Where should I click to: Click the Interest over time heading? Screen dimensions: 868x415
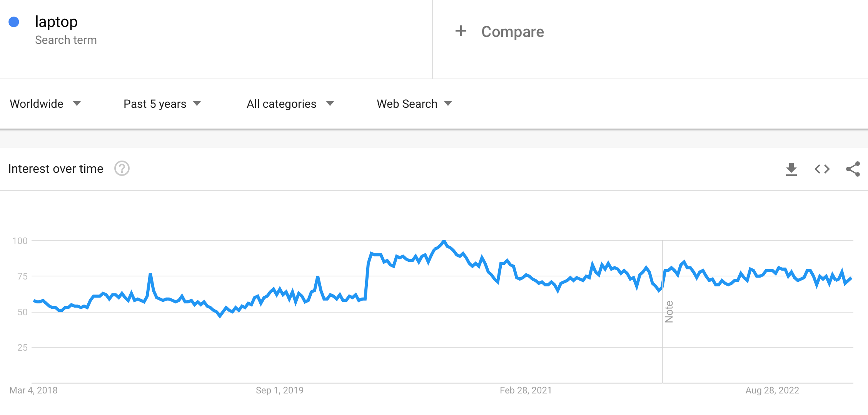pyautogui.click(x=56, y=169)
